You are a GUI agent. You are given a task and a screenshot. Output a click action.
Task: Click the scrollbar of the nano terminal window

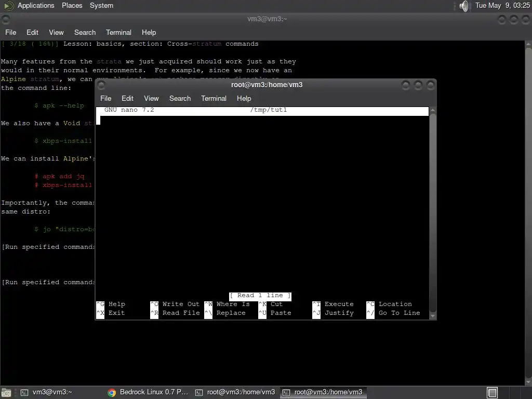(x=433, y=214)
